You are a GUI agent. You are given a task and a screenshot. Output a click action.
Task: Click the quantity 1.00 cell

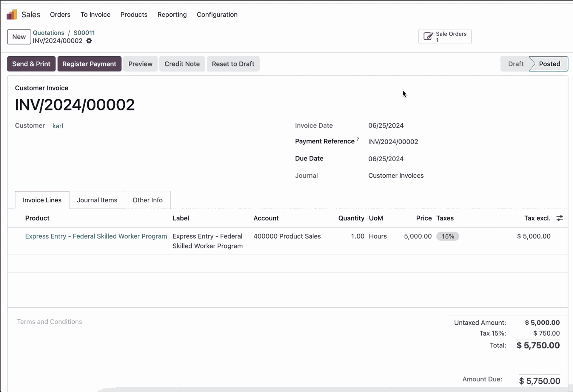[358, 236]
